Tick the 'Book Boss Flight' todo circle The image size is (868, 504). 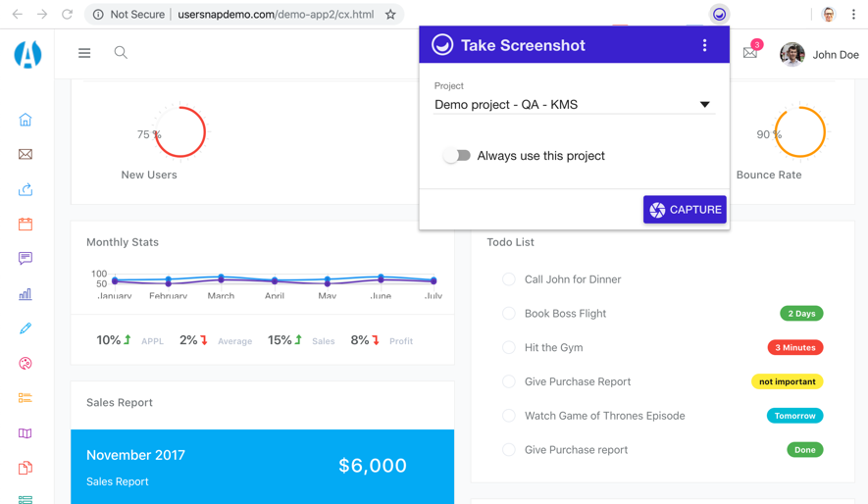[509, 314]
